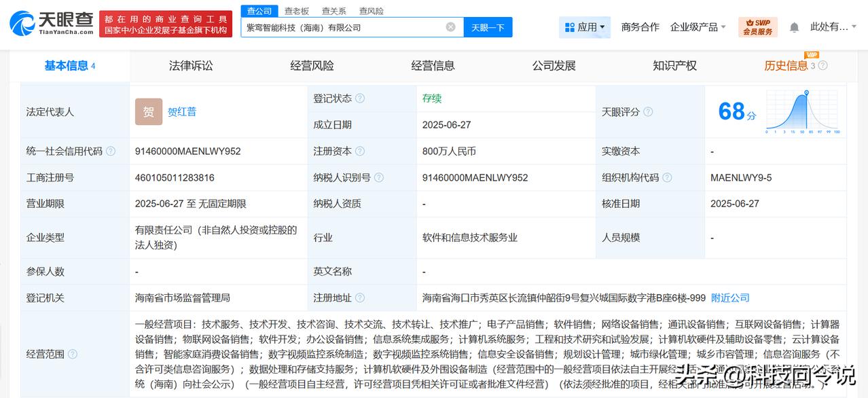
Task: Select the 查公司 search tab
Action: pos(259,11)
